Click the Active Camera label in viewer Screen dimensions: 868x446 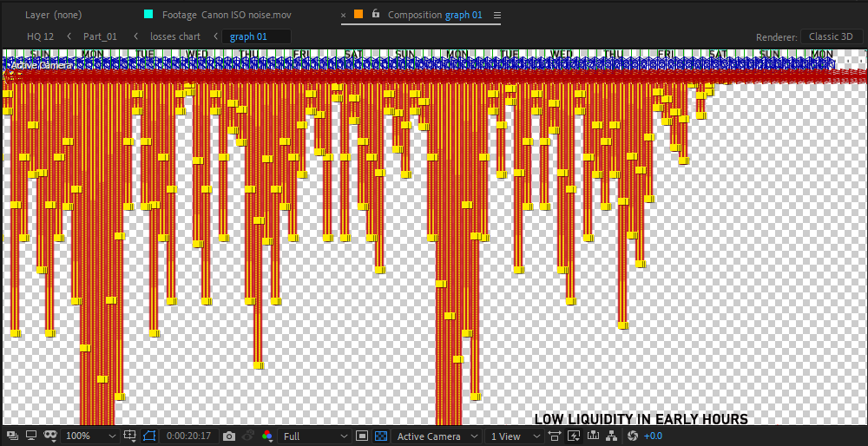41,65
